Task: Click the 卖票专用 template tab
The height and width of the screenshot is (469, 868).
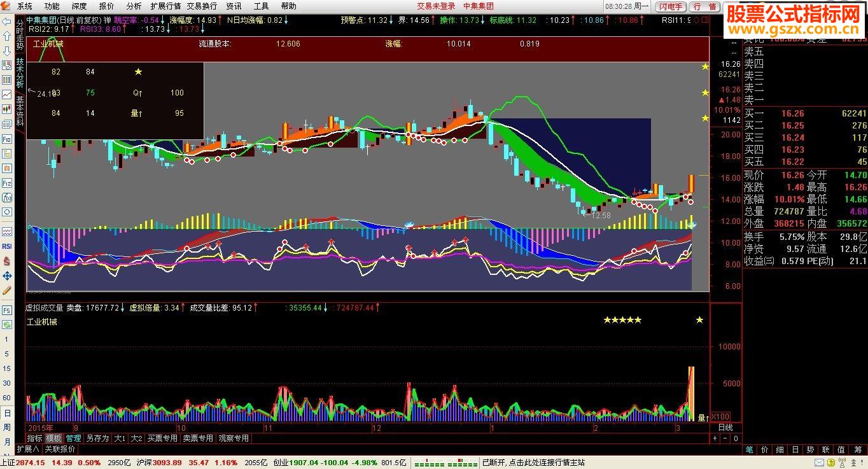Action: [x=197, y=438]
